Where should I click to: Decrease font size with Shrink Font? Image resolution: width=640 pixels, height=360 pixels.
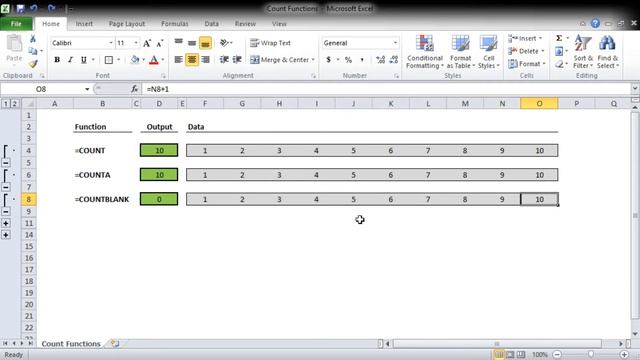tap(160, 43)
